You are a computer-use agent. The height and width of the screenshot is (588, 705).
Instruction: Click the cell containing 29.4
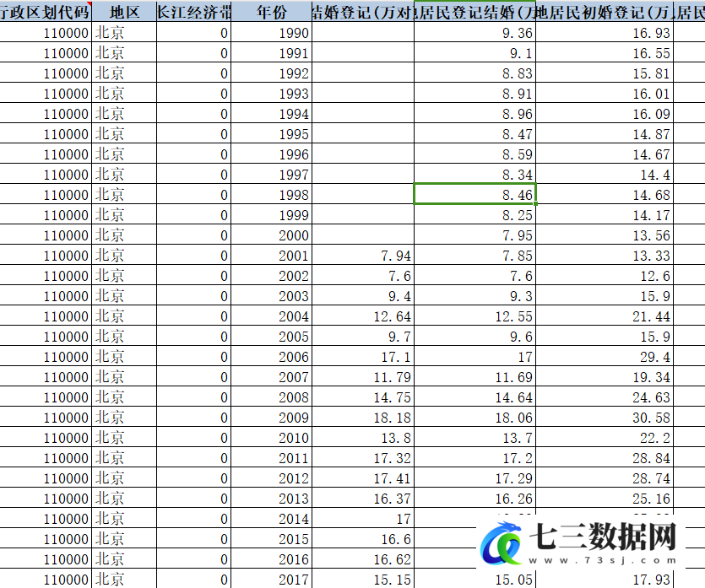click(x=605, y=356)
